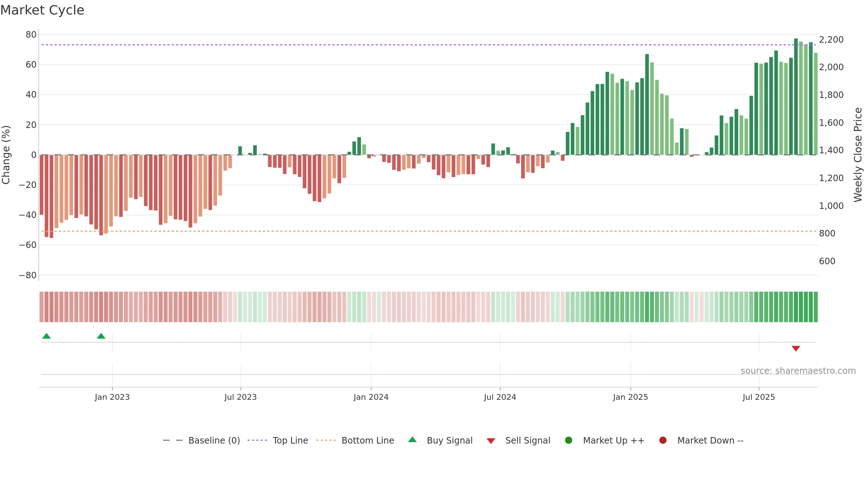Screen dimensions: 868x488
Task: Click the 2,200 price axis tick
Action: pyautogui.click(x=831, y=39)
